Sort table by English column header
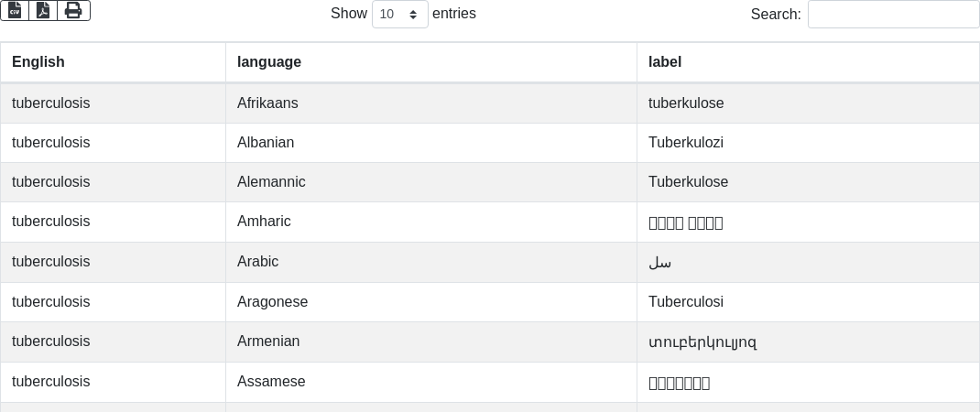The height and width of the screenshot is (412, 980). coord(38,62)
